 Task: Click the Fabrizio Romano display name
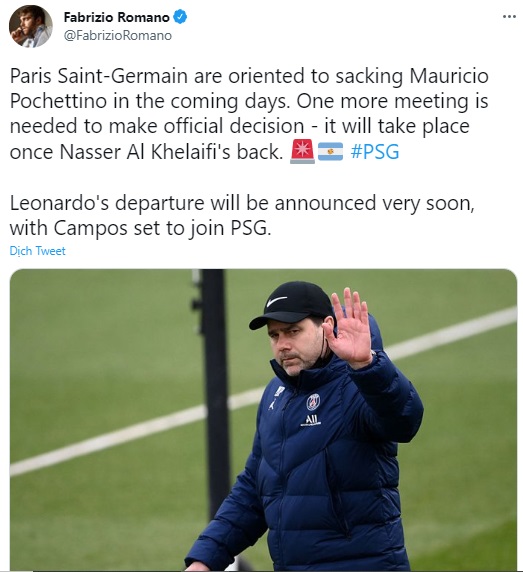pyautogui.click(x=116, y=17)
